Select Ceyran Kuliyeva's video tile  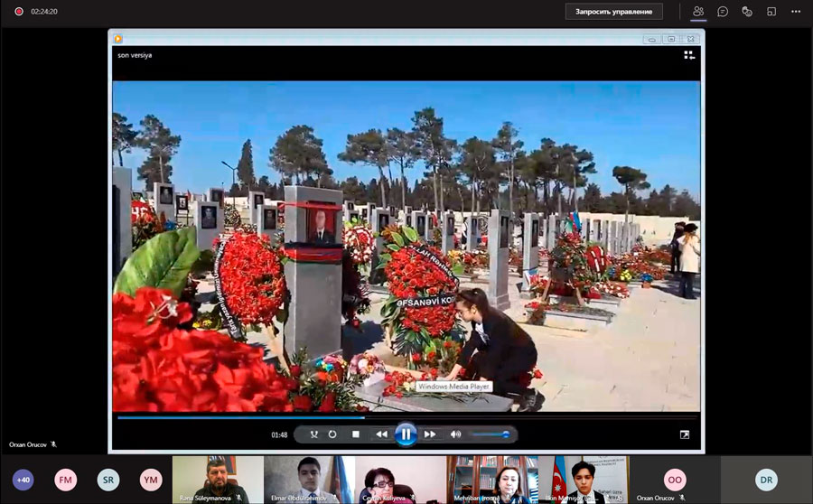click(x=400, y=480)
